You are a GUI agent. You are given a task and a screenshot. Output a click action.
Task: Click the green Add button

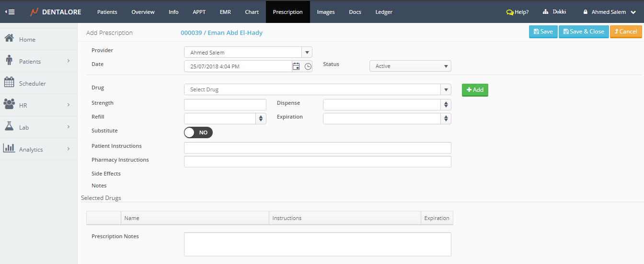[475, 90]
